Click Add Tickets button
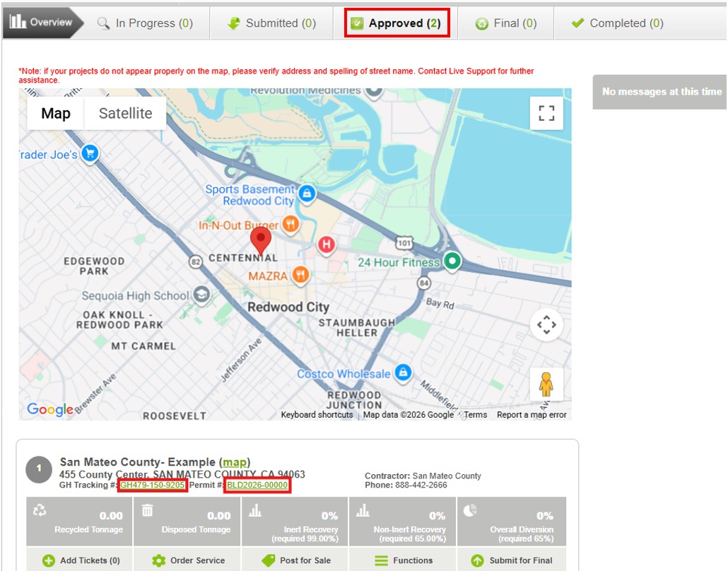Screen dimensions: 728x571 click(81, 560)
